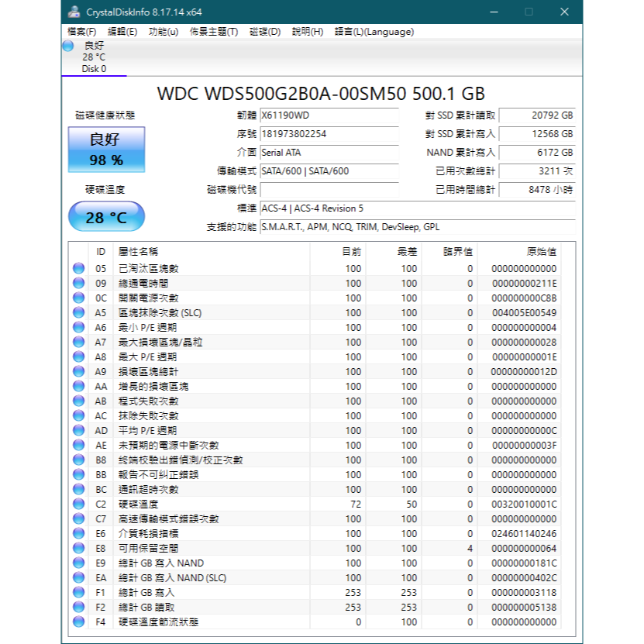
Task: Click the status orb for attribute B8
Action: (78, 460)
